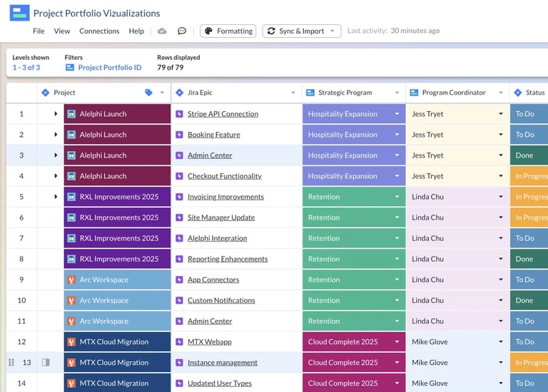Open the comments speech bubble icon
The height and width of the screenshot is (392, 548).
click(x=182, y=31)
